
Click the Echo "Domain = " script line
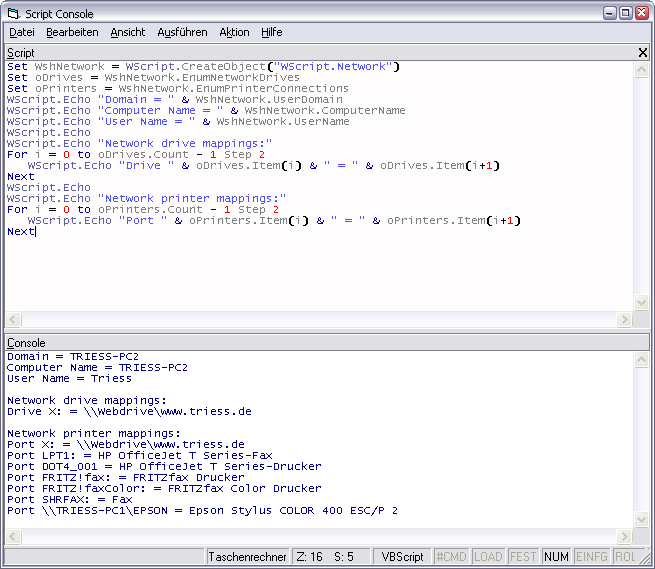pos(175,99)
